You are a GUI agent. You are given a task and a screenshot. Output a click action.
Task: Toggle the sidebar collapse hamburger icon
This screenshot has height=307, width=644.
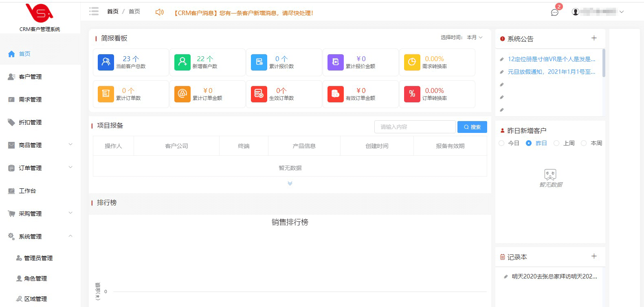click(x=94, y=11)
